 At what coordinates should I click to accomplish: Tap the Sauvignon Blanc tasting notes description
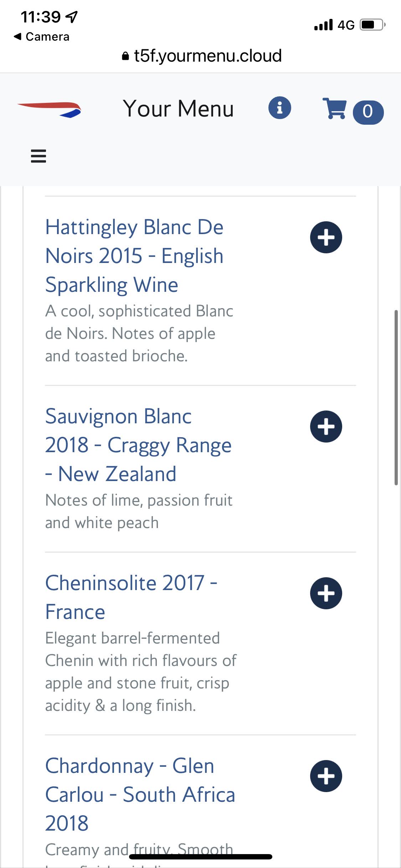138,511
